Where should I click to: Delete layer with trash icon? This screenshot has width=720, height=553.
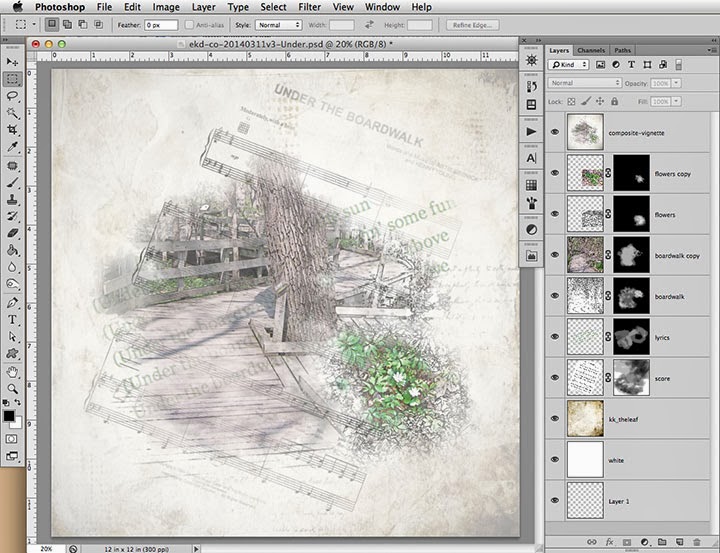click(x=697, y=542)
